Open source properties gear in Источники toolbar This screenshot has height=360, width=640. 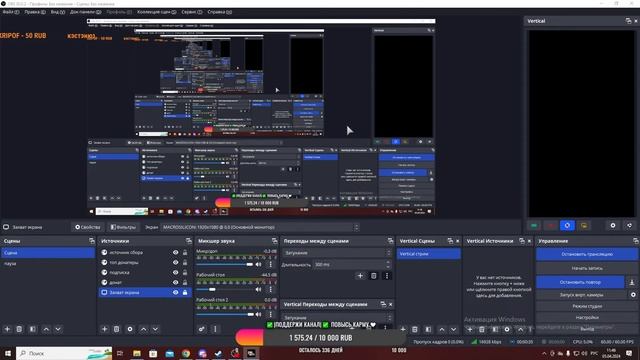click(130, 329)
